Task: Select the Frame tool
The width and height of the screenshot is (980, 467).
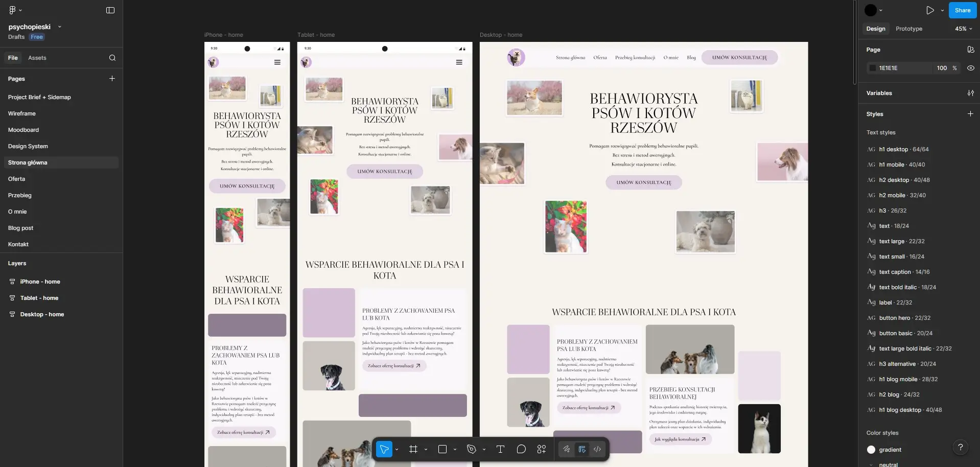Action: click(413, 449)
